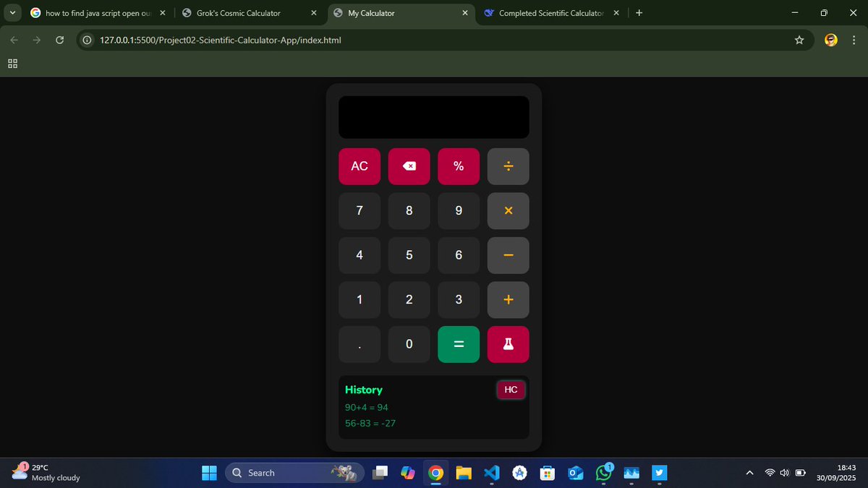Reload the page with the refresh icon
868x488 pixels.
[60, 40]
